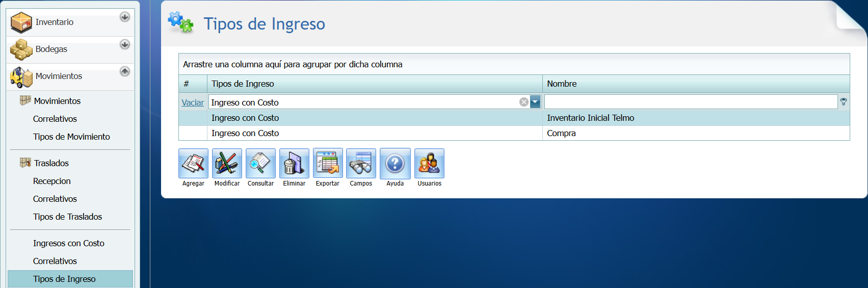Screen dimensions: 868x288
Task: Select the Inventario Inicial Telmo row
Action: (514, 118)
